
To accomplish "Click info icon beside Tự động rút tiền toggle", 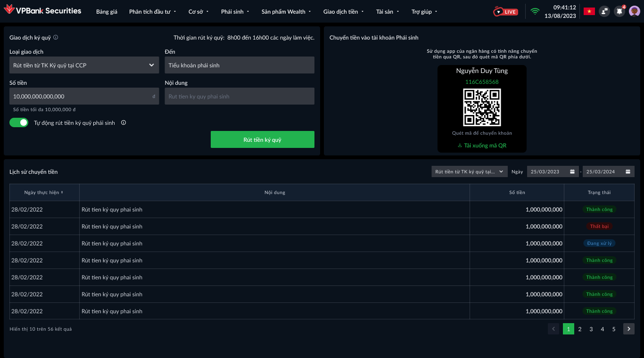I will click(124, 122).
